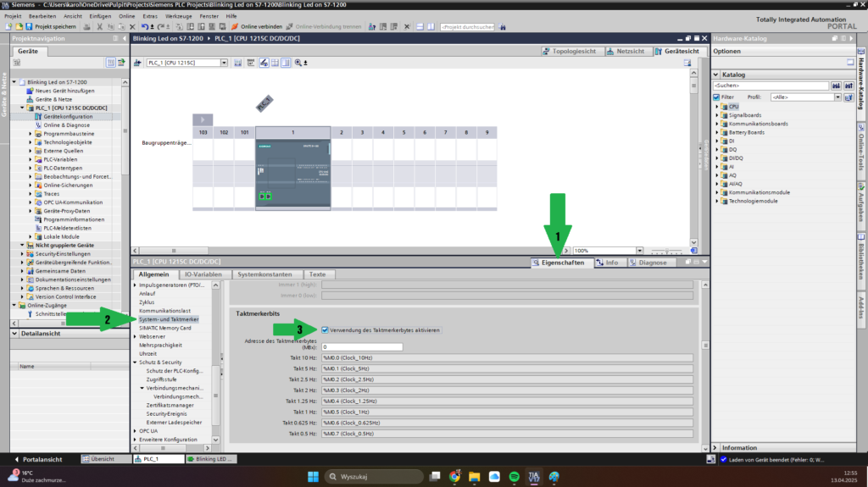Collapse Schutz & Security in properties tree
The width and height of the screenshot is (868, 487).
tap(135, 362)
